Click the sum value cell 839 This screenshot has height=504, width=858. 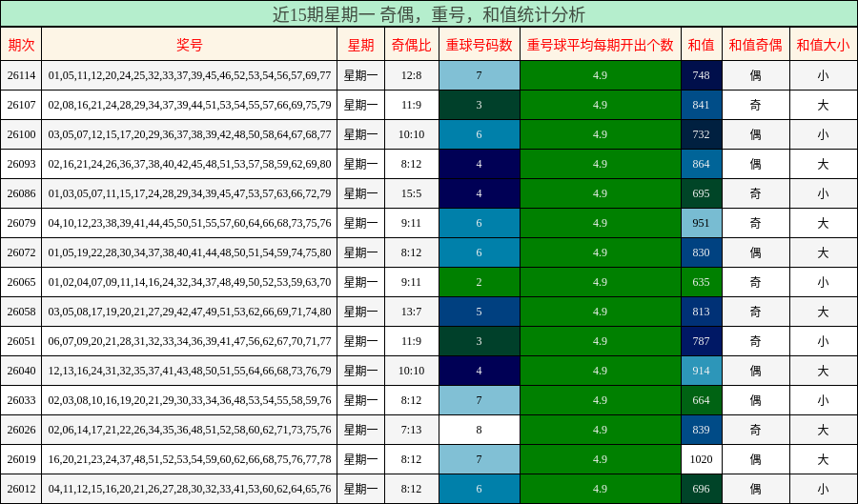tap(701, 430)
